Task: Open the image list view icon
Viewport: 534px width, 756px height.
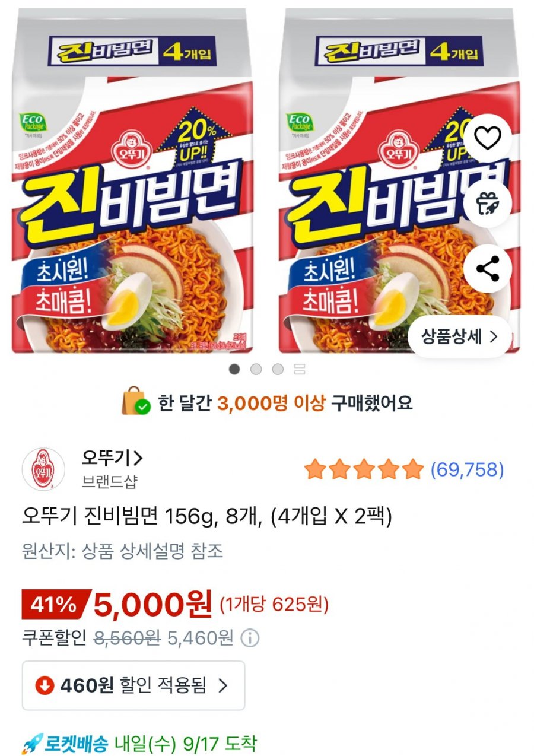Action: click(300, 369)
